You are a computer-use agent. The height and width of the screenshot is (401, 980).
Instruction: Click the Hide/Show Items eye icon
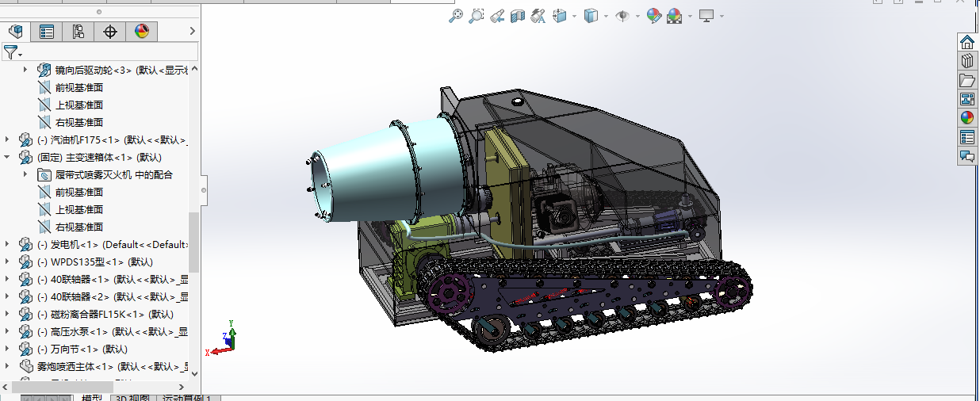point(622,15)
